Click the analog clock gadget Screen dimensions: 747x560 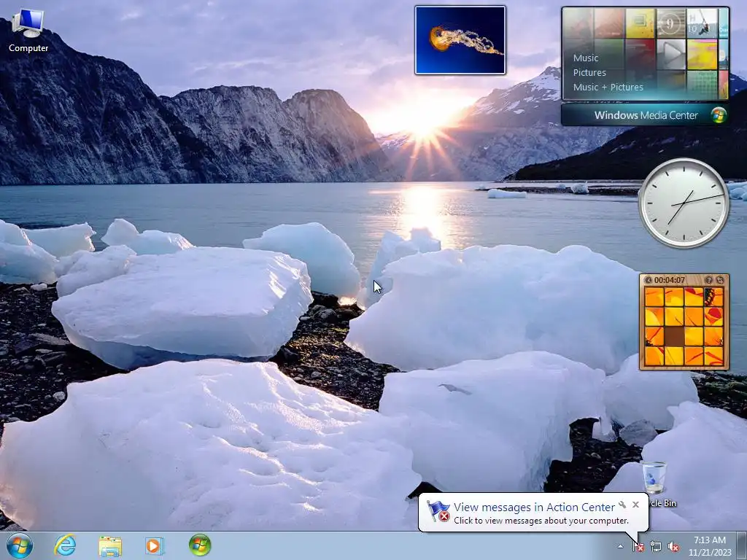pyautogui.click(x=684, y=203)
